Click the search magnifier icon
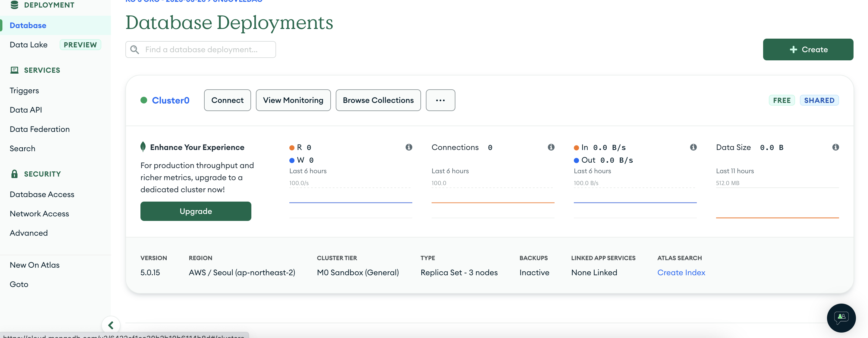 point(135,49)
